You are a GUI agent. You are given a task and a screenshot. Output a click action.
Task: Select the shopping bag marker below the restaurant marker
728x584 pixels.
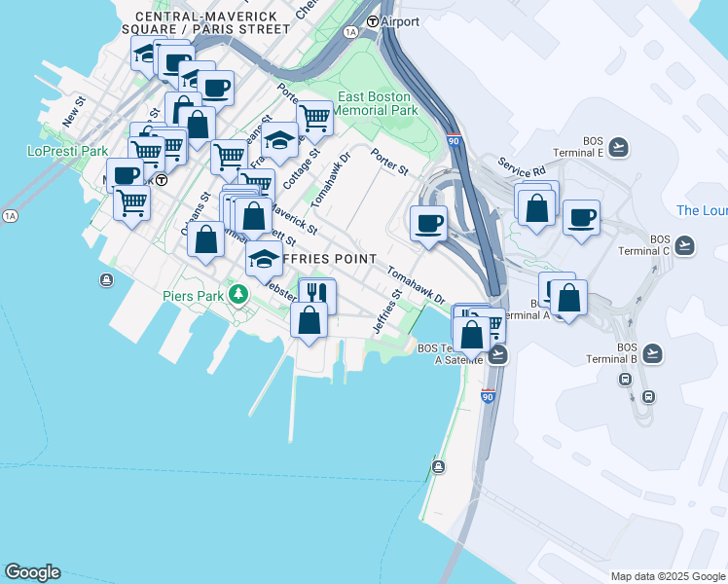click(x=309, y=321)
